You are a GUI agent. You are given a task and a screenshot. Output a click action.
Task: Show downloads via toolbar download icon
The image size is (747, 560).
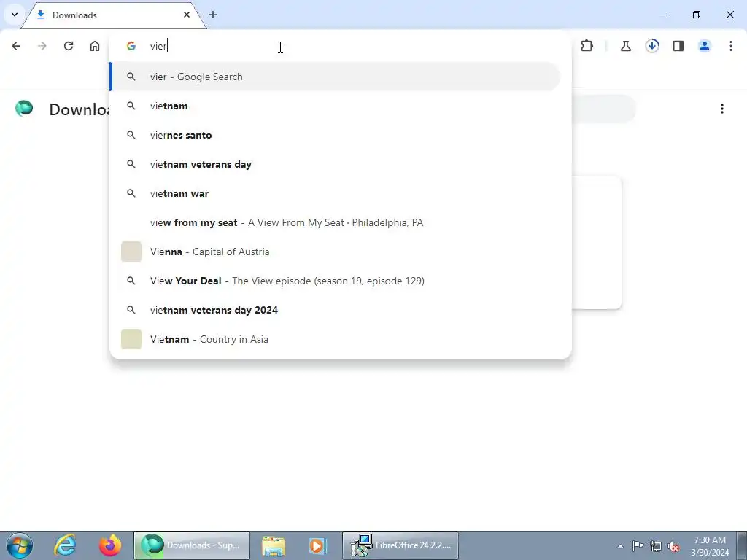[x=652, y=46]
